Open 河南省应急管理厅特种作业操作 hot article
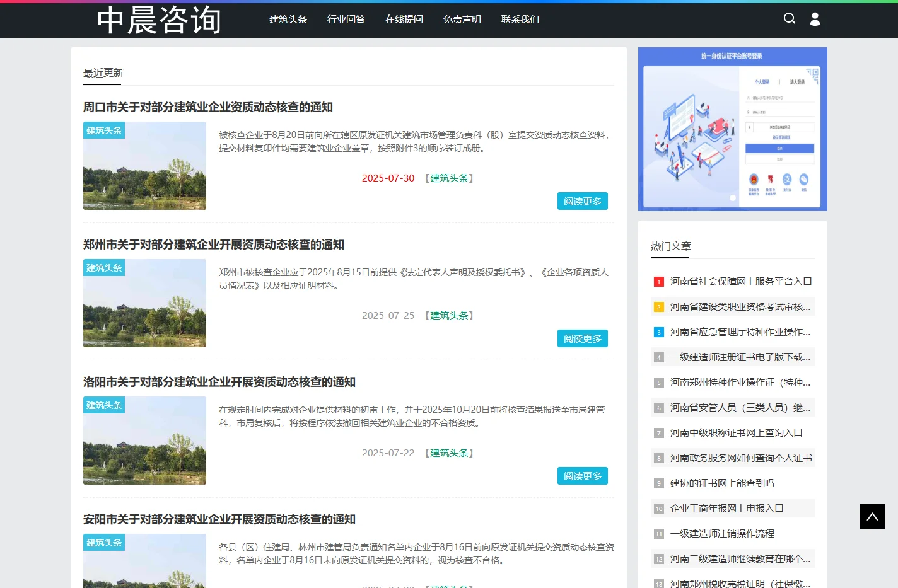Screen dimensions: 898x588 pyautogui.click(x=740, y=332)
